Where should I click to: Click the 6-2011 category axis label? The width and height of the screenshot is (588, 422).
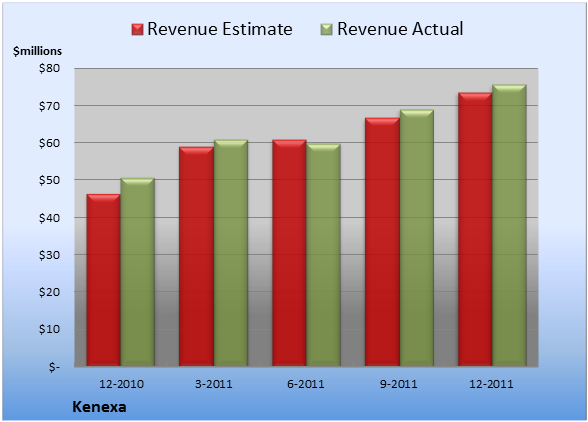pyautogui.click(x=305, y=384)
